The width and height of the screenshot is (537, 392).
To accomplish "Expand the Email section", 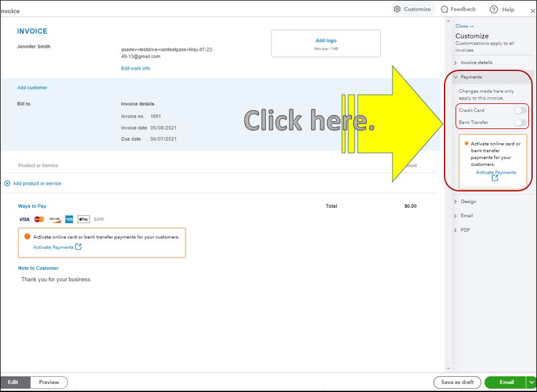I will pyautogui.click(x=492, y=215).
